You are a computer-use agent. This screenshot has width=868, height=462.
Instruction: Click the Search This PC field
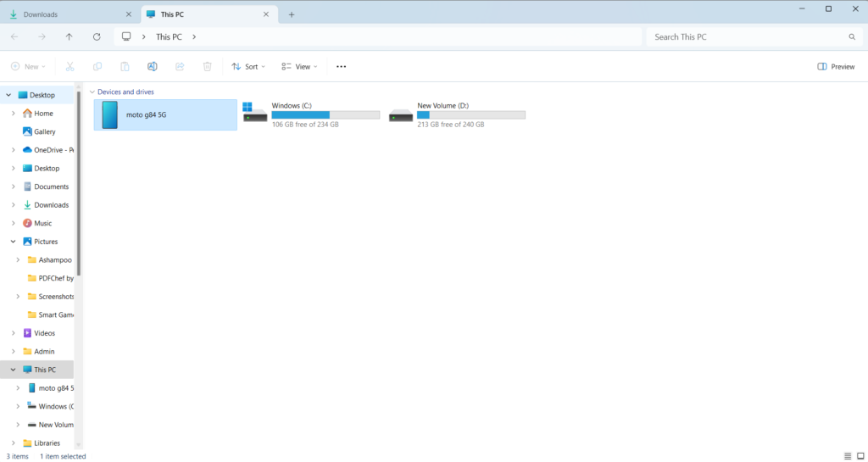tap(748, 37)
